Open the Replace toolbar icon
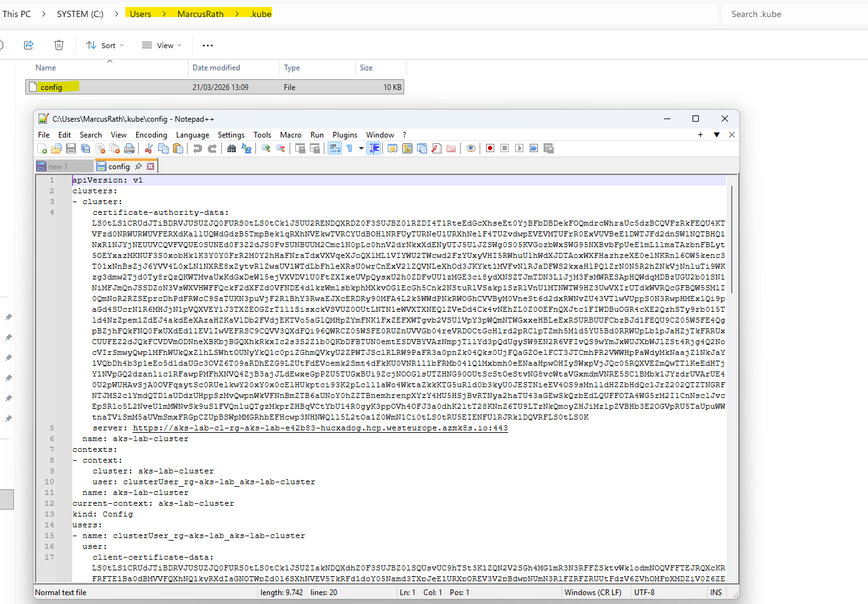This screenshot has width=868, height=604. [x=246, y=148]
